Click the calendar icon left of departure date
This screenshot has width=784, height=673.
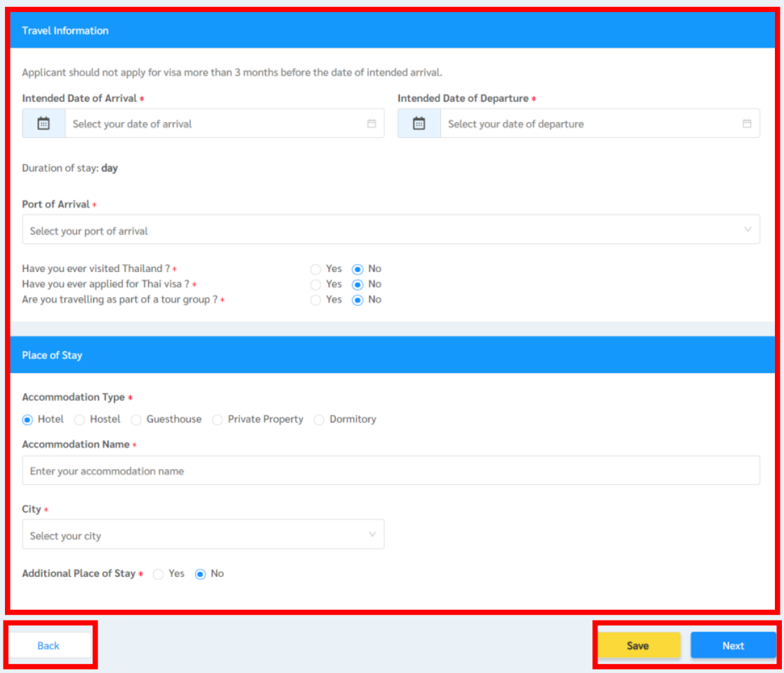(419, 123)
